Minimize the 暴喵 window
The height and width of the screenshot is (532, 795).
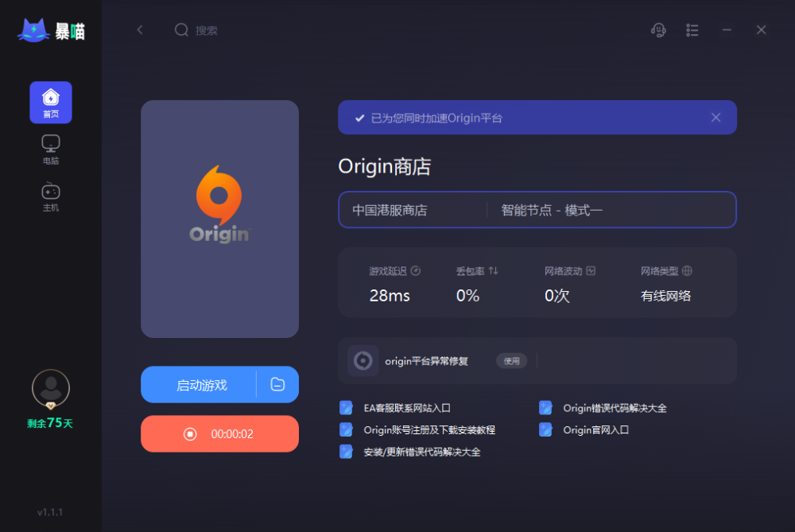click(727, 30)
